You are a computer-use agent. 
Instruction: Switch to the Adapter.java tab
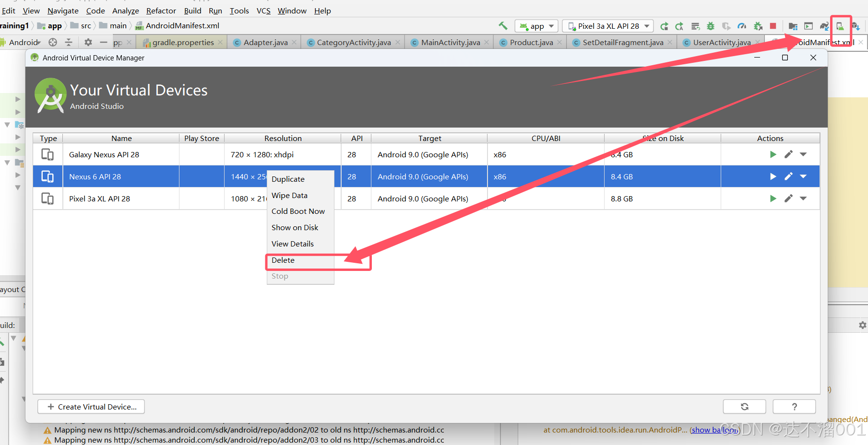click(x=265, y=42)
